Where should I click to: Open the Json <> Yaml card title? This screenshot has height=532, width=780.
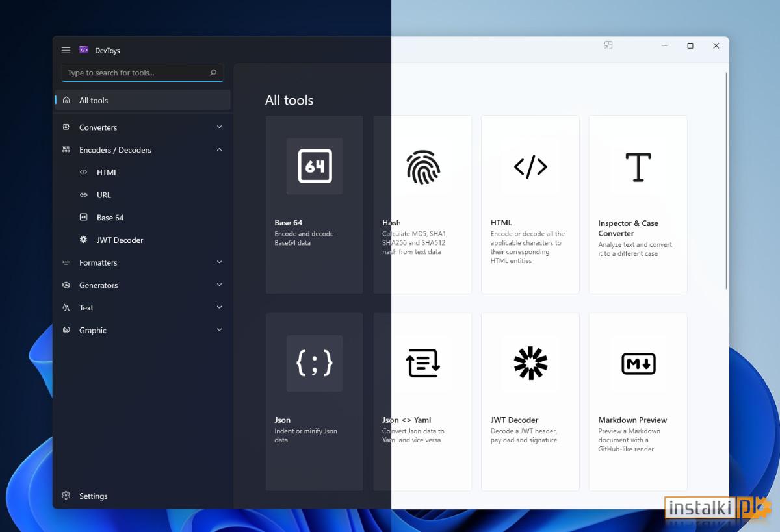(406, 420)
